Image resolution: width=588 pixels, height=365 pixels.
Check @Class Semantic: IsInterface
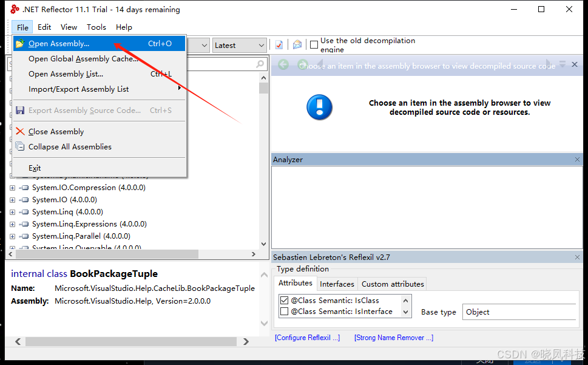coord(284,312)
